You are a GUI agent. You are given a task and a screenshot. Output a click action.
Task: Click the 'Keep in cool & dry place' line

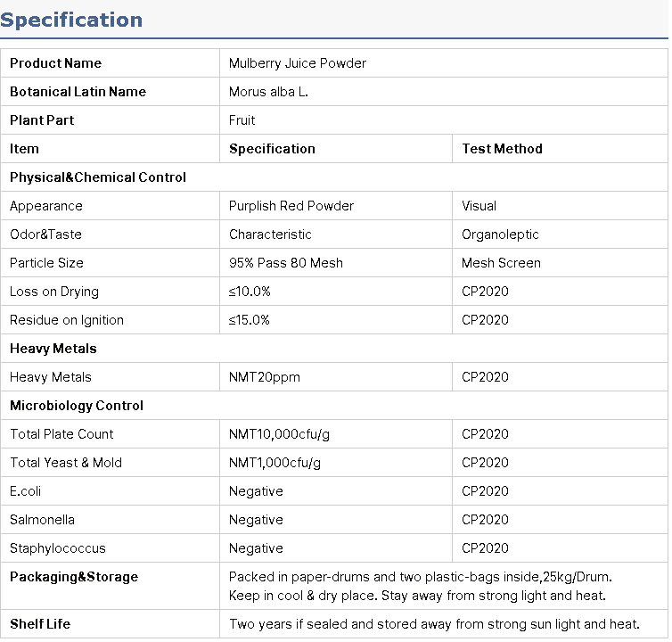click(x=417, y=596)
